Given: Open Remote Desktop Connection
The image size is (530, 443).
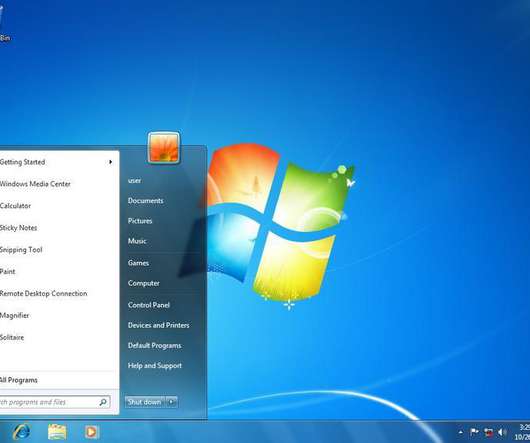Looking at the screenshot, I should coord(43,293).
